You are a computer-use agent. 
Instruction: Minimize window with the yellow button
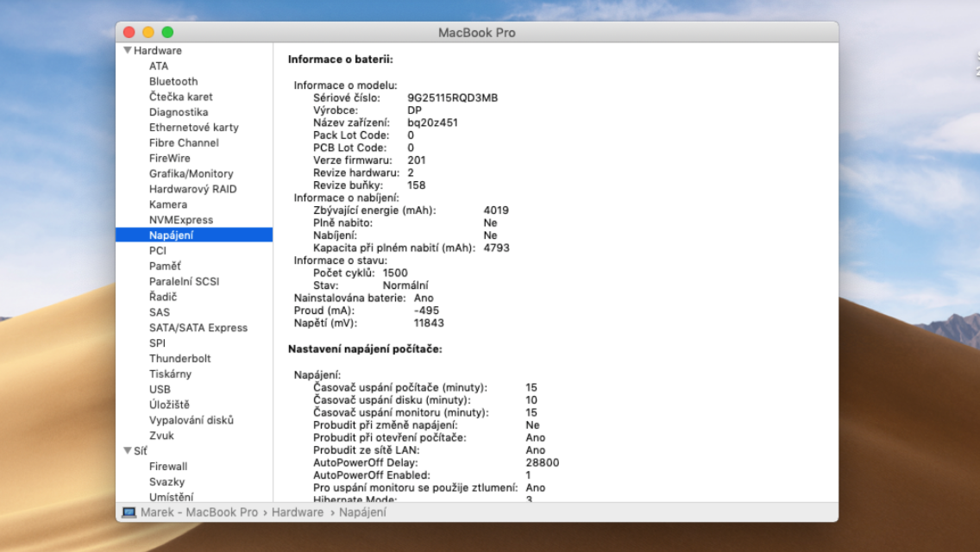(148, 32)
